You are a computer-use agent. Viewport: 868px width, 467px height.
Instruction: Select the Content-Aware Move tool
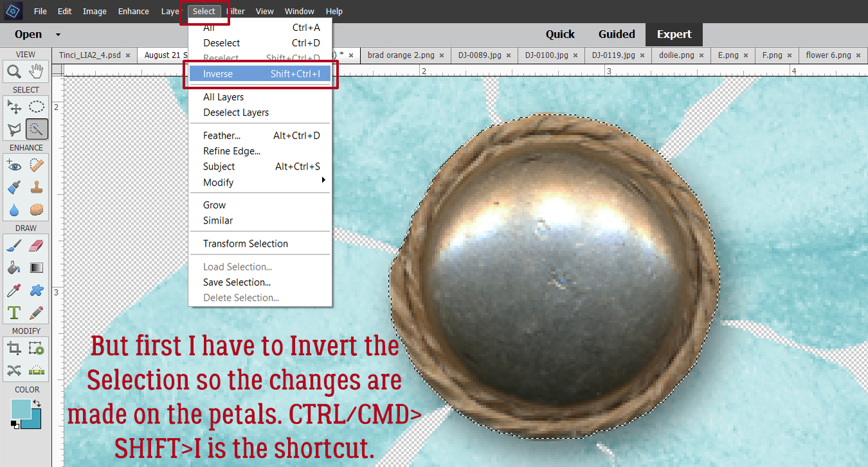[x=14, y=371]
